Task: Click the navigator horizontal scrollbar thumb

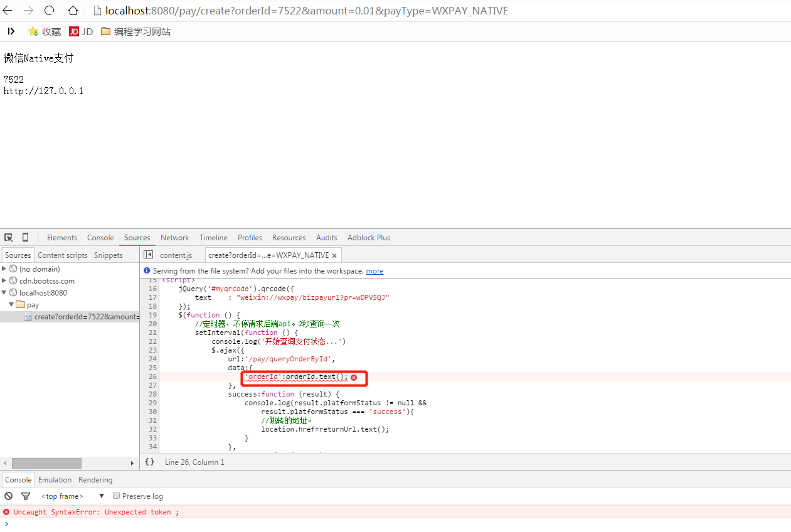Action: coord(46,463)
